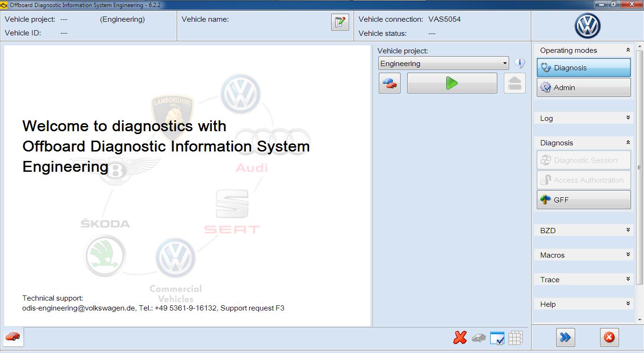Expand the Macros section
644x353 pixels.
(x=628, y=255)
